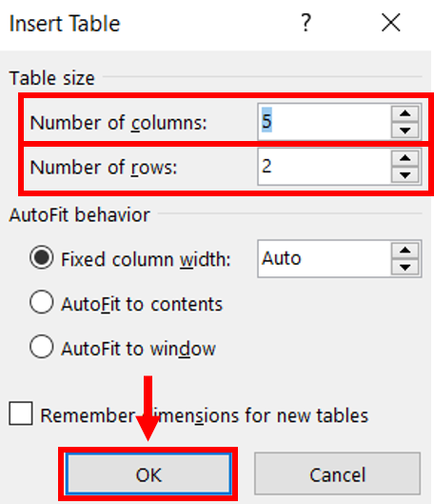Confirm table insertion with OK button
434x504 pixels.
coord(148,474)
